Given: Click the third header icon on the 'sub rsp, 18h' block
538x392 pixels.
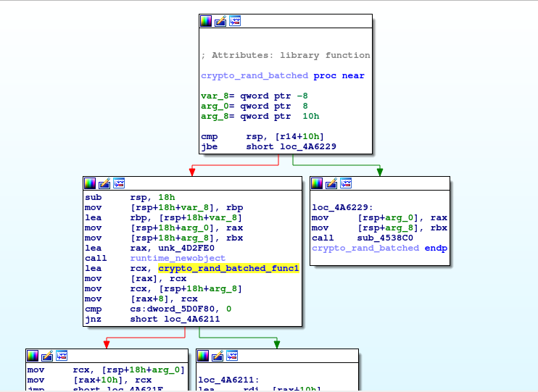Looking at the screenshot, I should (119, 183).
